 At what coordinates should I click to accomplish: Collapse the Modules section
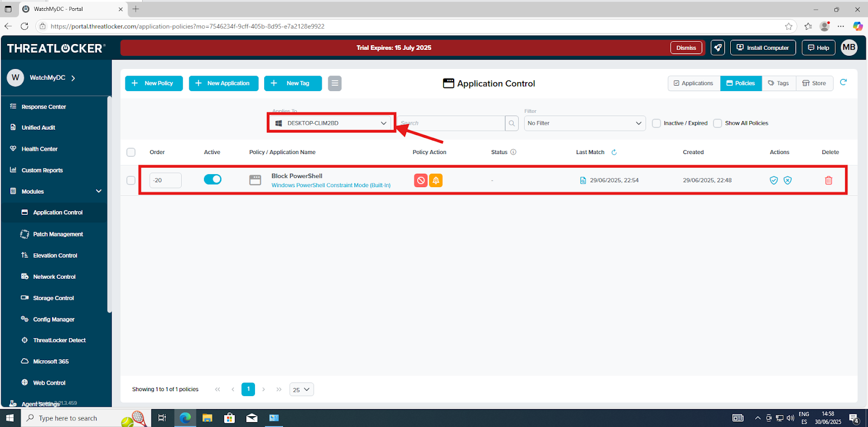pyautogui.click(x=99, y=191)
